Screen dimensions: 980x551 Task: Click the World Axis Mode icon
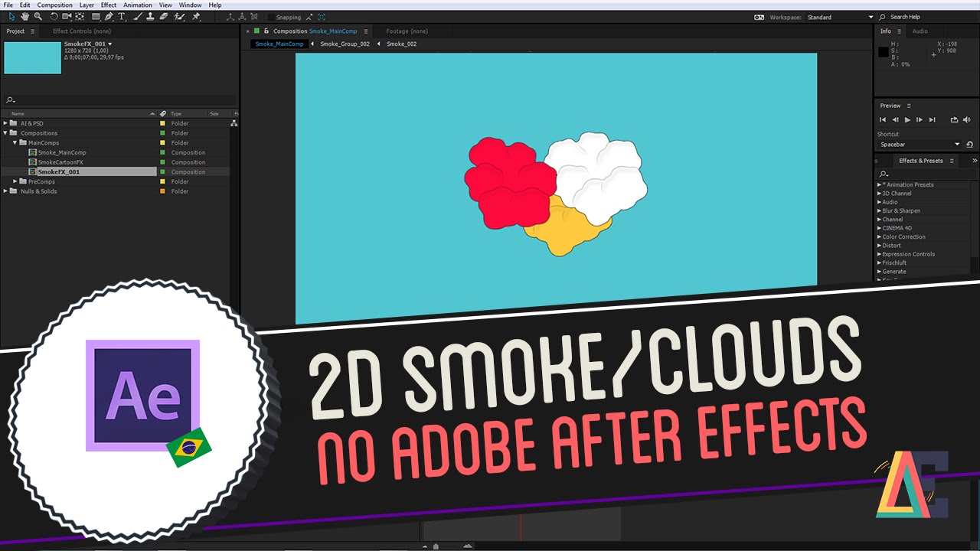pos(243,17)
